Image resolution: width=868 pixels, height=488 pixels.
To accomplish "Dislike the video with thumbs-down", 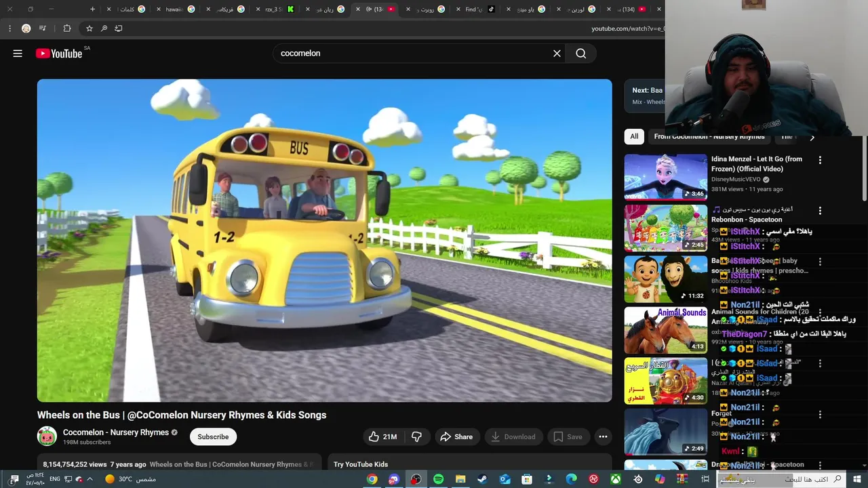I will point(416,437).
